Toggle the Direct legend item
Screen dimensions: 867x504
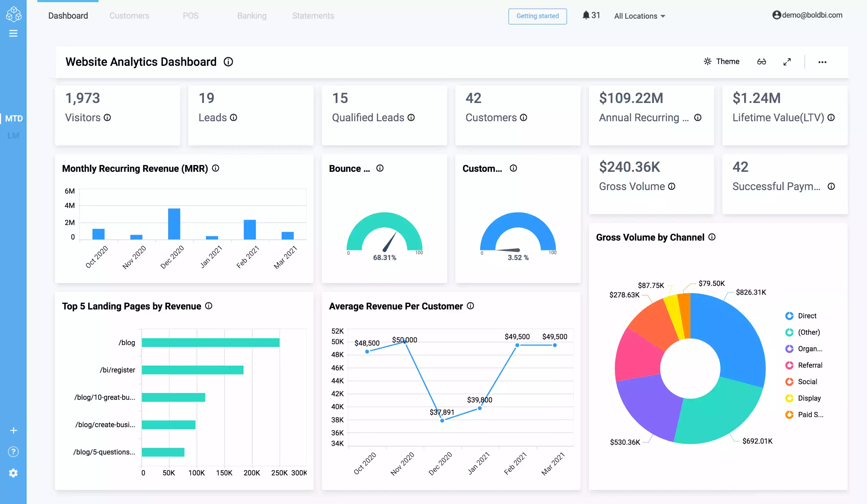[x=800, y=316]
